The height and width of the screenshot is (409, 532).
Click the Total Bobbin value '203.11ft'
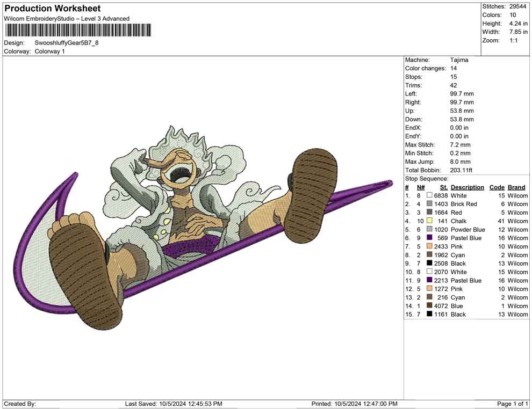pyautogui.click(x=461, y=170)
